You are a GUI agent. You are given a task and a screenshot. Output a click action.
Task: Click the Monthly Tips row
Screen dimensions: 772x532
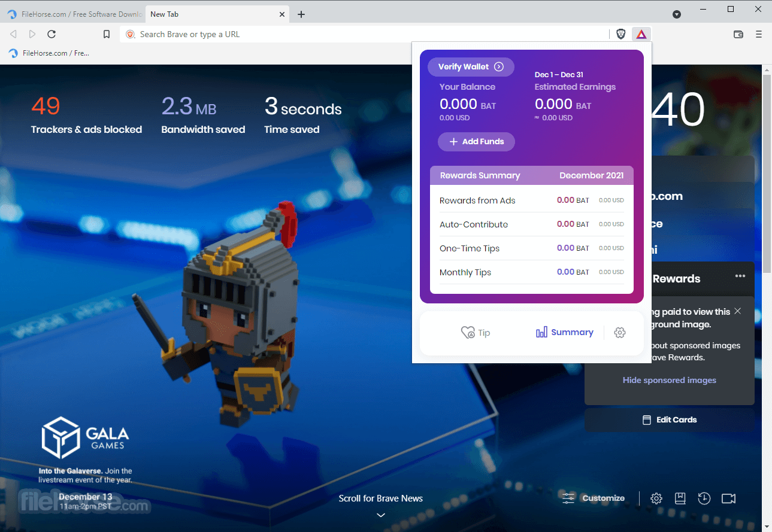click(x=531, y=272)
